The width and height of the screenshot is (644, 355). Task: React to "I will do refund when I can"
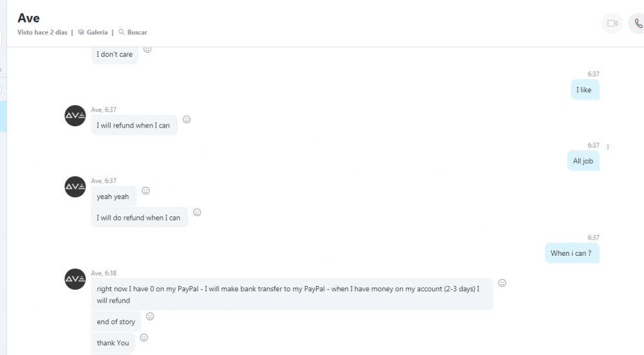(197, 212)
